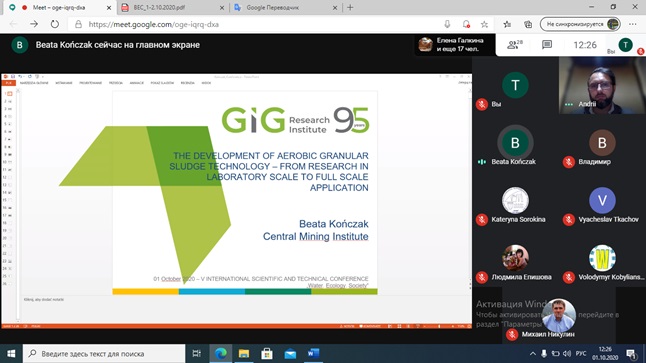
Task: Click the Windows taskbar search field
Action: (104, 354)
